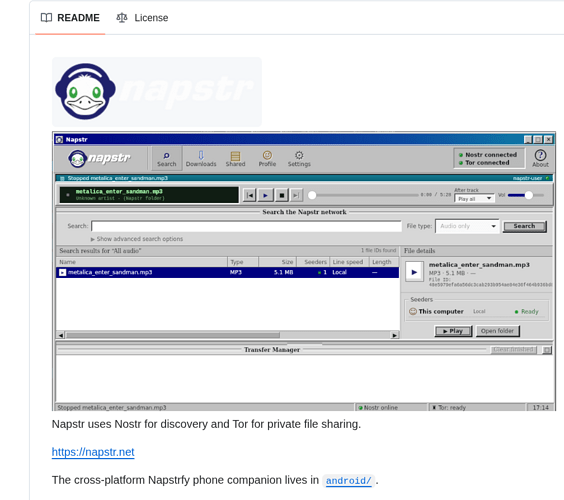564x500 pixels.
Task: Click the Clear finished button in Transfer Manager
Action: tap(514, 350)
